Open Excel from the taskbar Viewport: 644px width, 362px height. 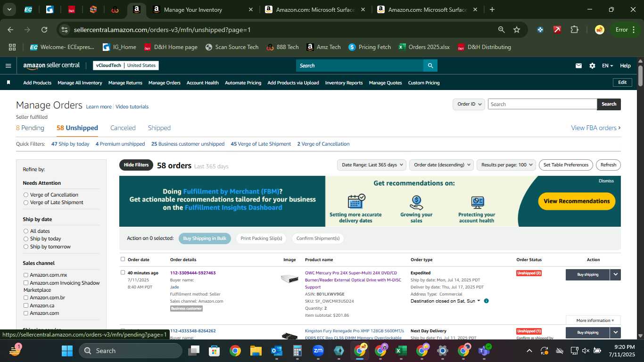tap(401, 351)
